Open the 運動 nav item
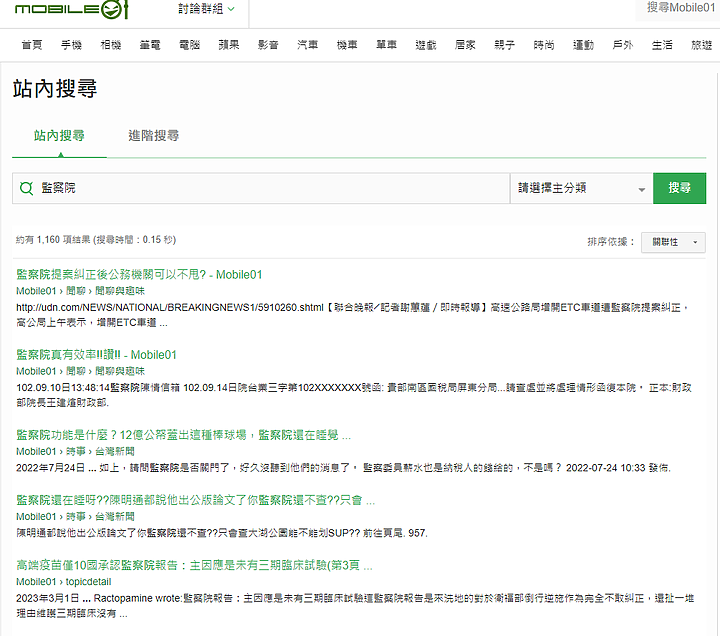The height and width of the screenshot is (636, 720). (x=584, y=45)
